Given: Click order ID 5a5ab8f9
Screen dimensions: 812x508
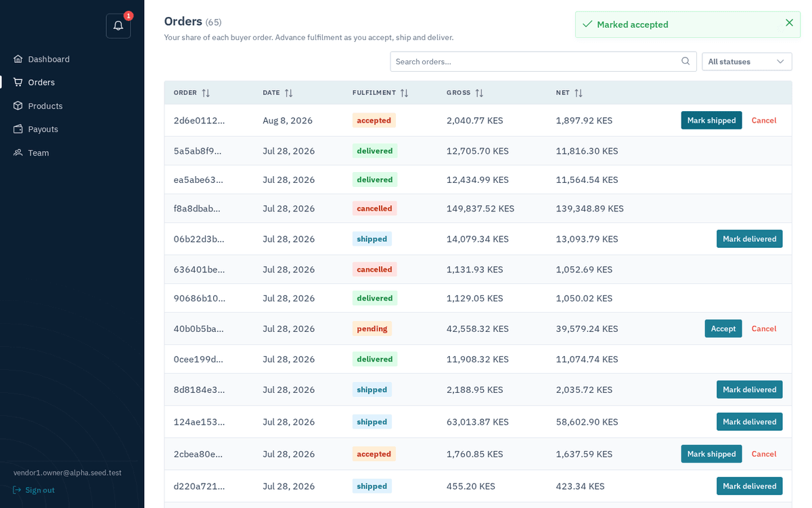Looking at the screenshot, I should tap(198, 150).
